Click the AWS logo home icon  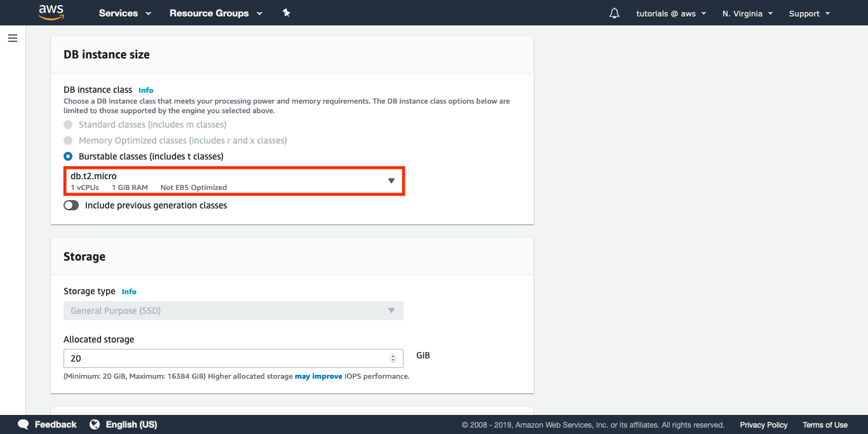click(x=51, y=13)
